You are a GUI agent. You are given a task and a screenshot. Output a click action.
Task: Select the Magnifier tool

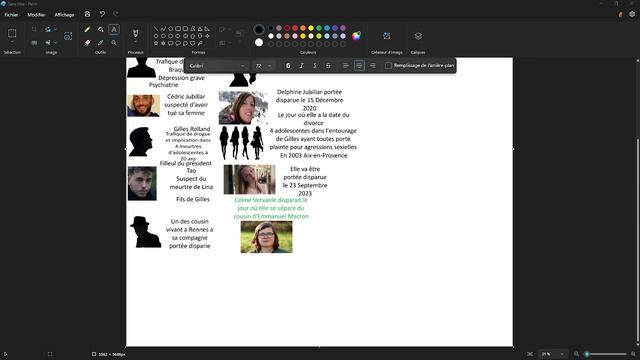(114, 42)
